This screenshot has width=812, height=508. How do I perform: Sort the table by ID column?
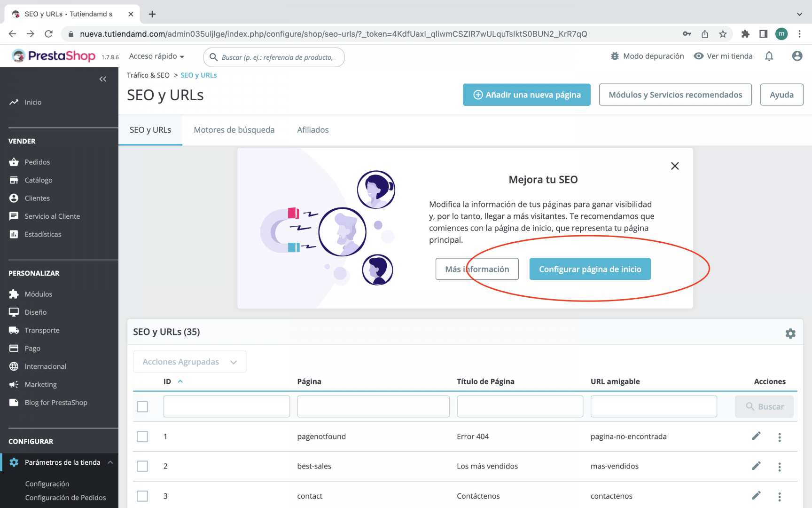click(x=172, y=381)
